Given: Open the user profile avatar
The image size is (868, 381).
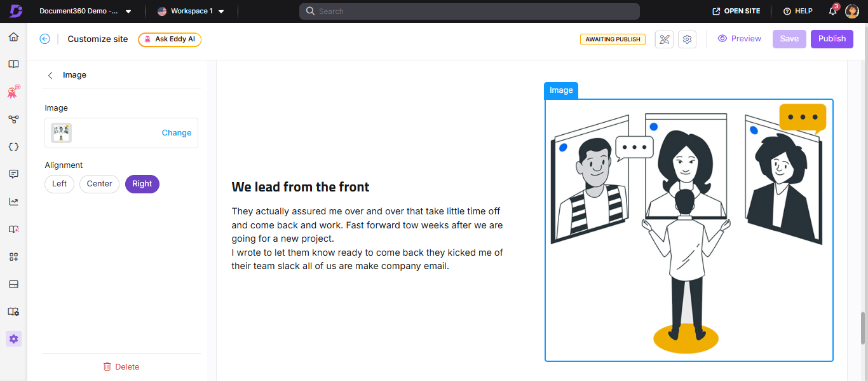Looking at the screenshot, I should 852,11.
